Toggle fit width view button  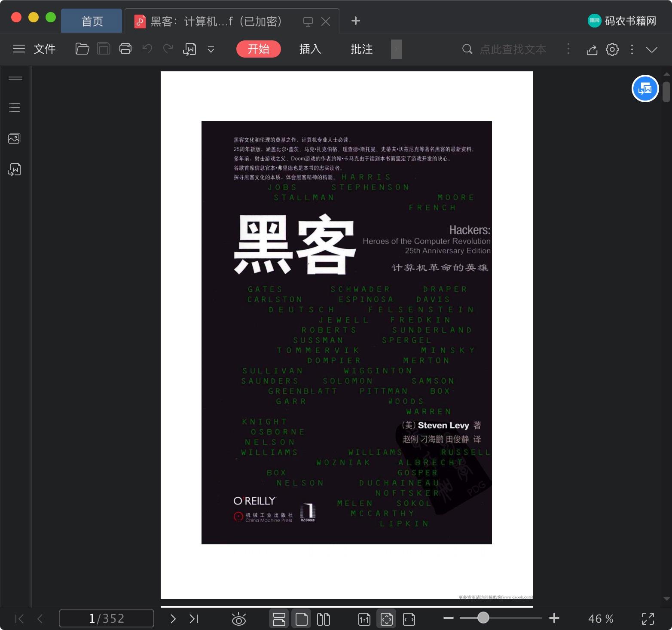click(409, 619)
